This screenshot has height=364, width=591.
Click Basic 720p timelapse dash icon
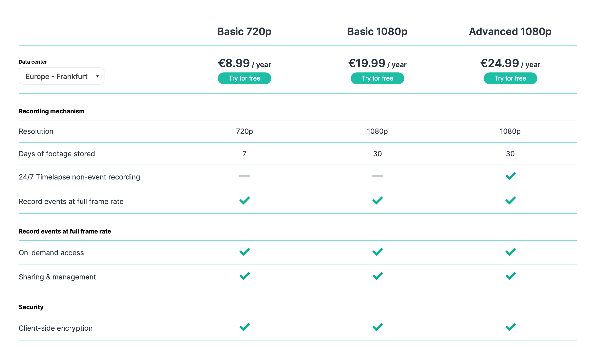[245, 176]
